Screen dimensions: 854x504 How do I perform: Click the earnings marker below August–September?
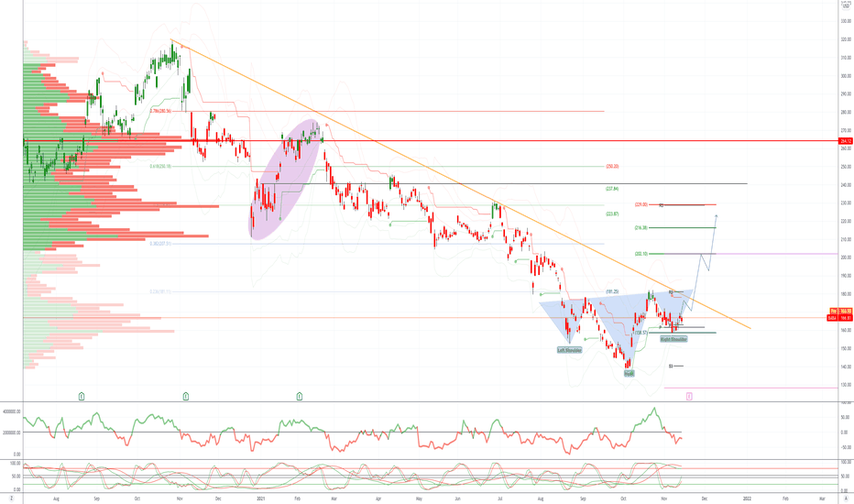[82, 397]
